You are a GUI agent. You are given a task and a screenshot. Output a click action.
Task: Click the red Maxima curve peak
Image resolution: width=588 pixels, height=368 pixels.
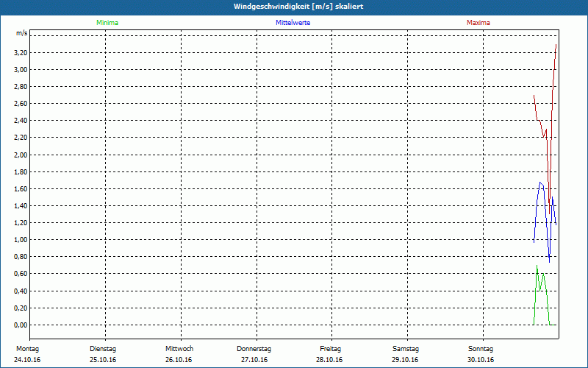click(556, 45)
